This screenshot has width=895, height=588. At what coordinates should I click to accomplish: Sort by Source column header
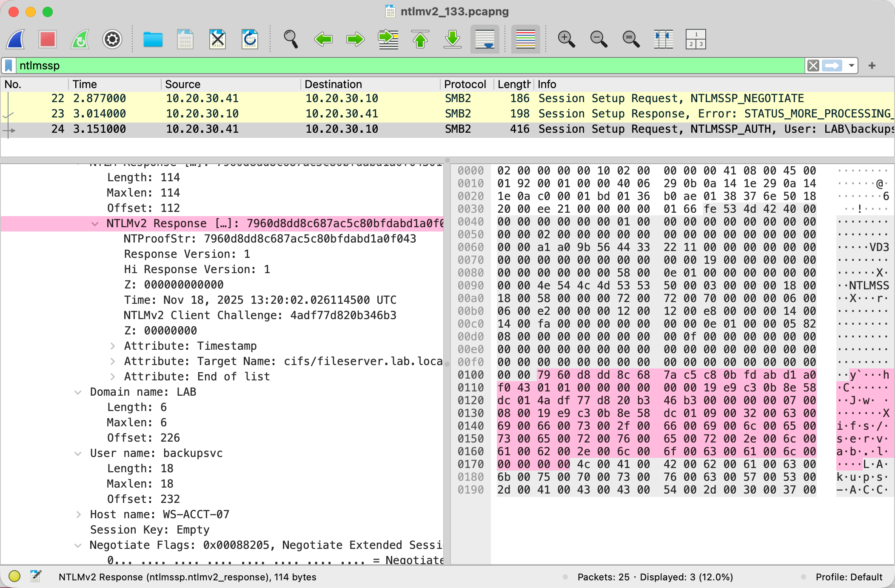tap(230, 84)
